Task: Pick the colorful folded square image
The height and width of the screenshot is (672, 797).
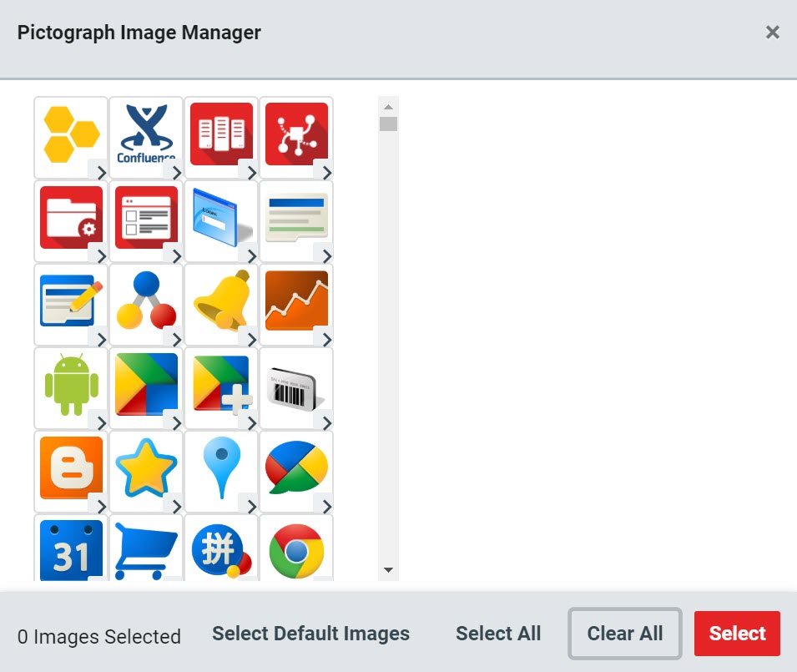Action: 146,384
